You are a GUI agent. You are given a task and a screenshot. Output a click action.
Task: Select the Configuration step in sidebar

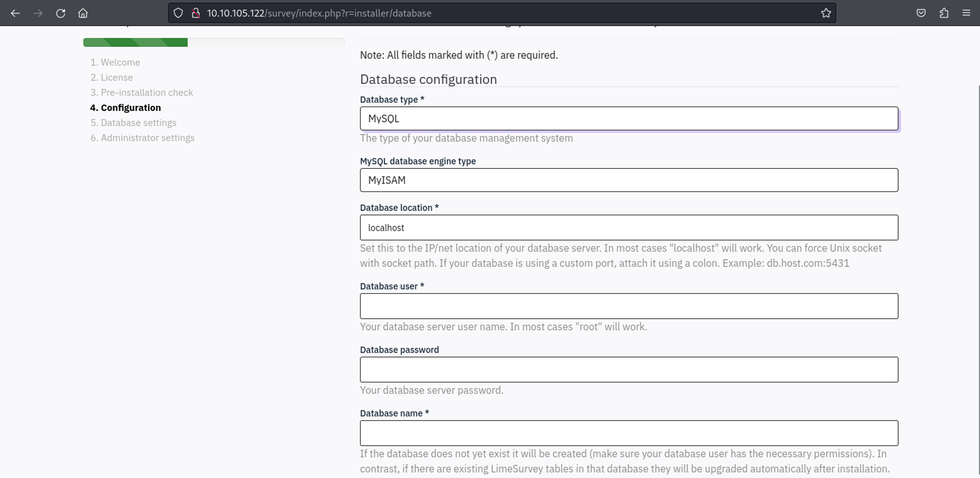pos(130,108)
